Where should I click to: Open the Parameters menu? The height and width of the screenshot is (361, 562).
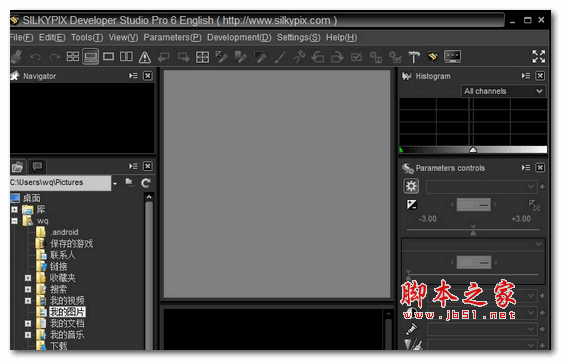click(172, 38)
